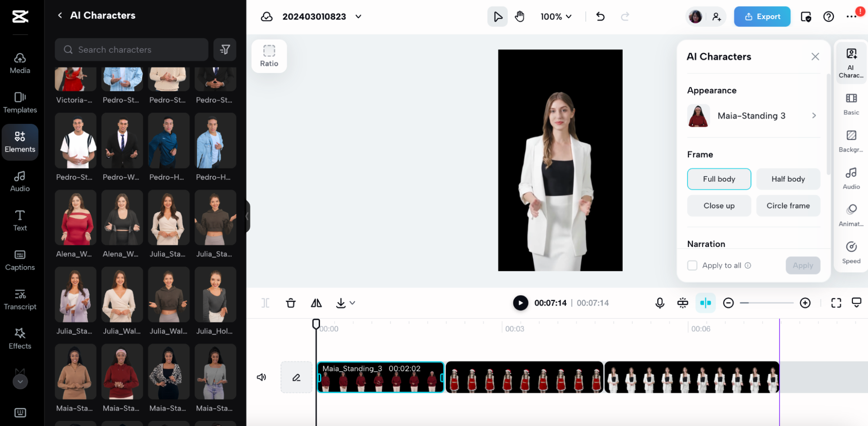Toggle auto-ripple editing mode

click(x=705, y=303)
